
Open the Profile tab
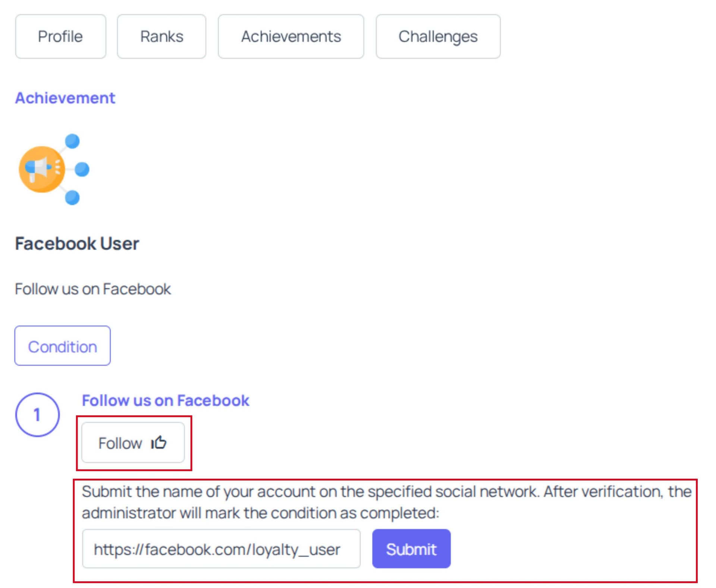(x=60, y=37)
